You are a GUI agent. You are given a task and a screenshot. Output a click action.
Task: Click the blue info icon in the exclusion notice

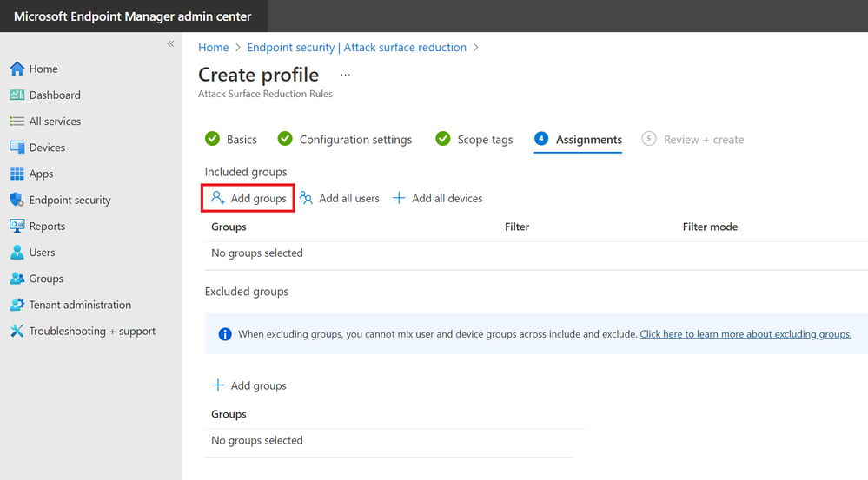point(225,334)
